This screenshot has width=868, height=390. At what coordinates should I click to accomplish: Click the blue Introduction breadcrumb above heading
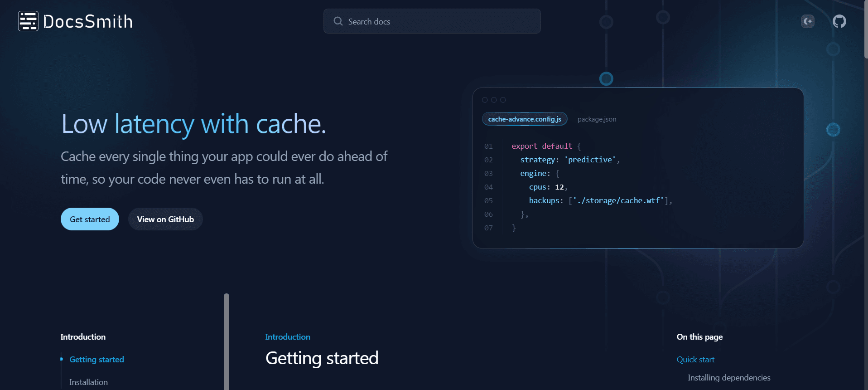pyautogui.click(x=288, y=337)
